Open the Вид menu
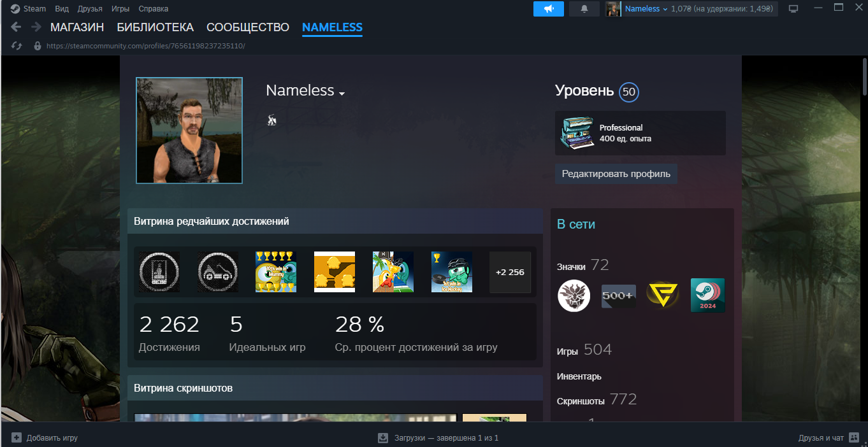This screenshot has height=447, width=868. (x=62, y=9)
